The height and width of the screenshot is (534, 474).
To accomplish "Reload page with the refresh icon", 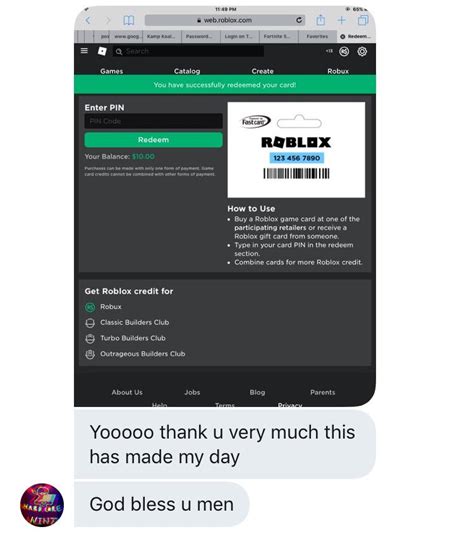I will [299, 20].
